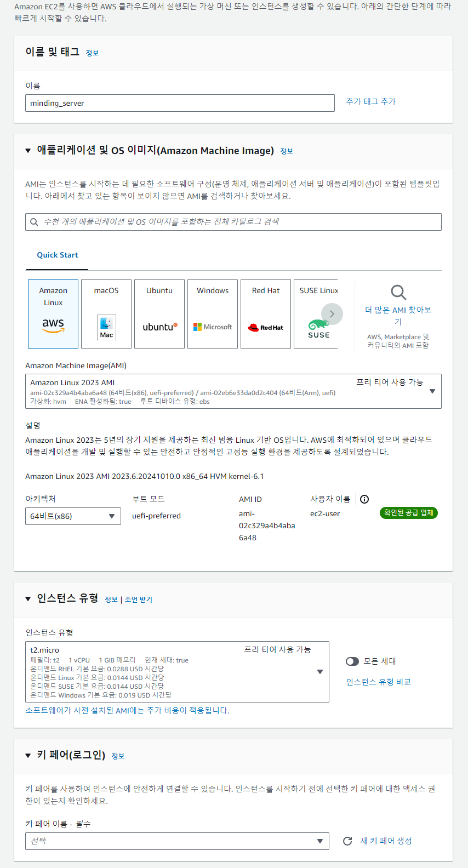
Task: Open the t2.micro instance type dropdown
Action: click(x=177, y=672)
